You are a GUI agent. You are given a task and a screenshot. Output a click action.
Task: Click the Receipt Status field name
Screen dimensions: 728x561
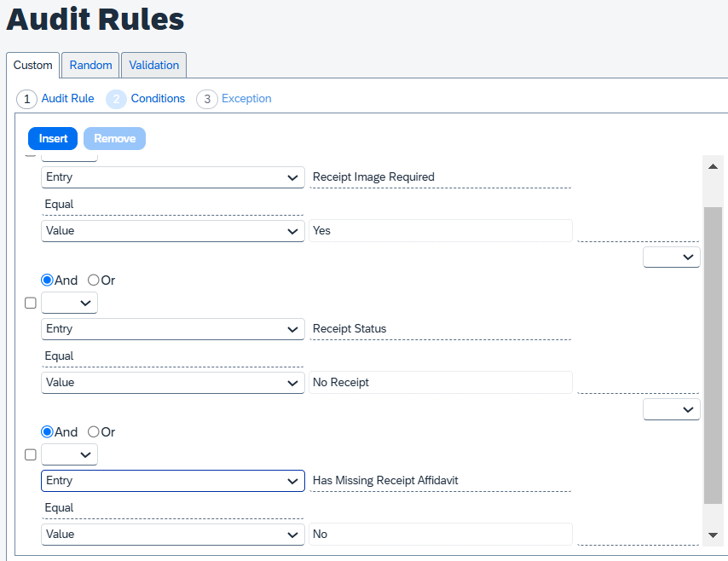350,329
